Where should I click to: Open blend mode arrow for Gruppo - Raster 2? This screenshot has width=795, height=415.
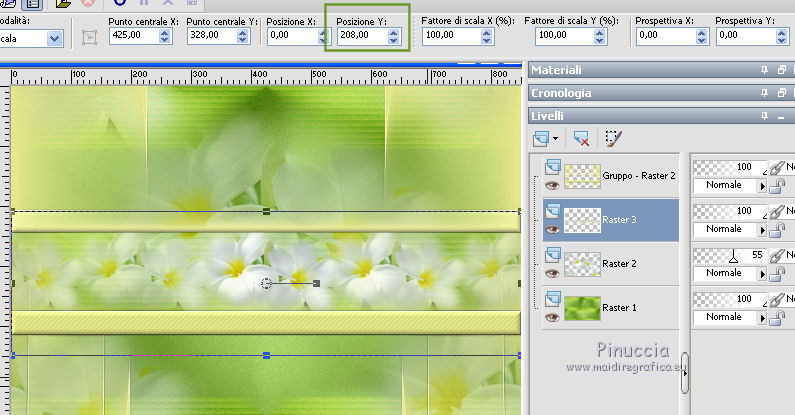pyautogui.click(x=762, y=186)
